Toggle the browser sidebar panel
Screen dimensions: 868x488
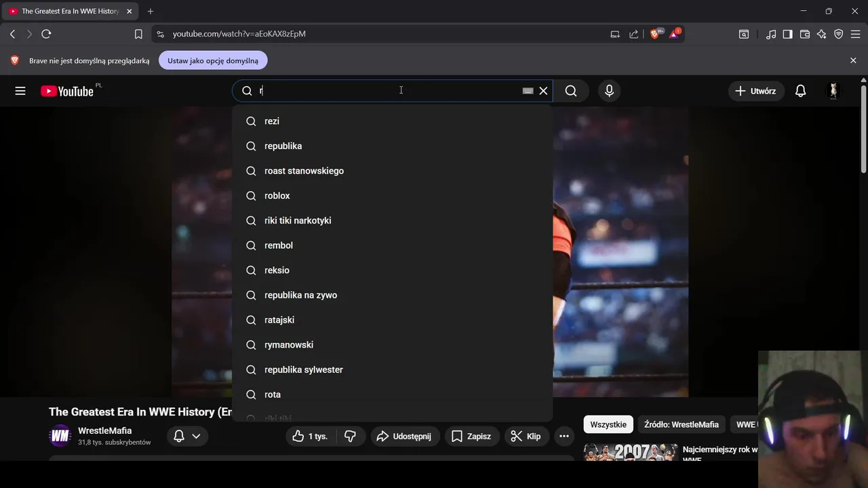pos(788,34)
